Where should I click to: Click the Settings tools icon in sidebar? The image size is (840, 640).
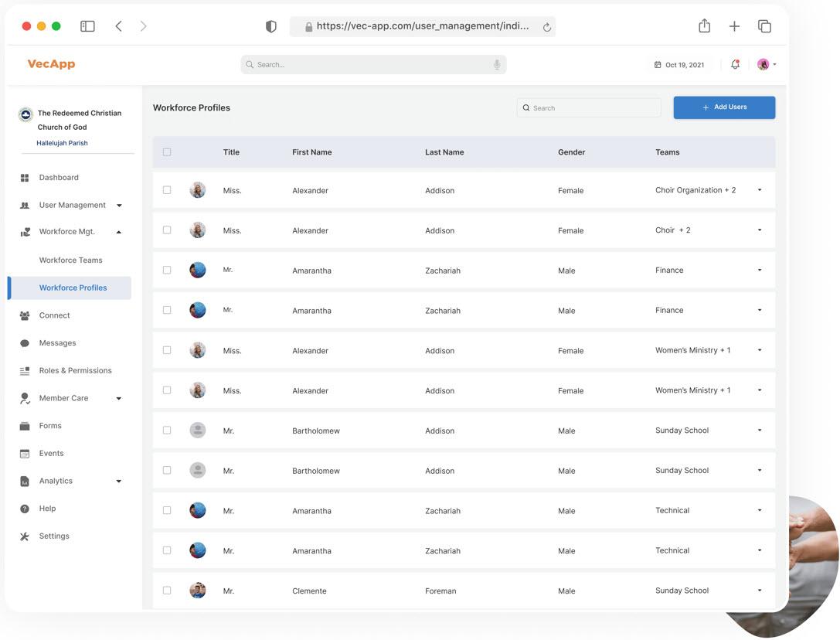click(x=25, y=536)
